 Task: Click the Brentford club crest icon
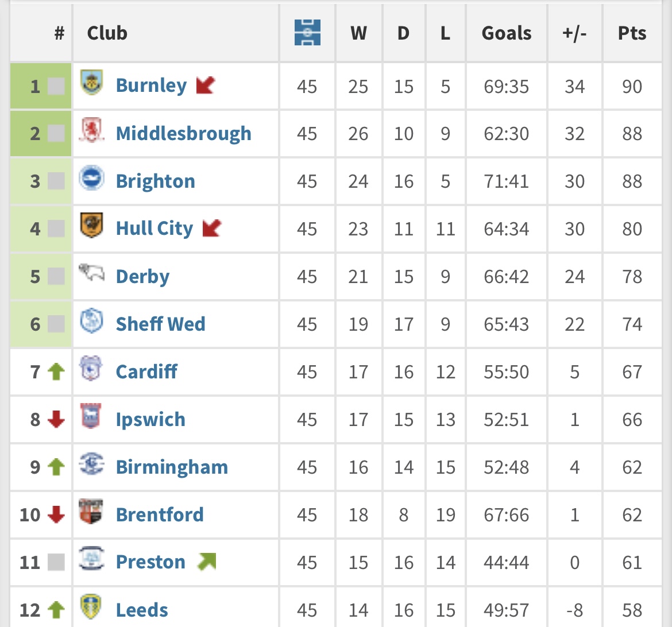click(91, 512)
